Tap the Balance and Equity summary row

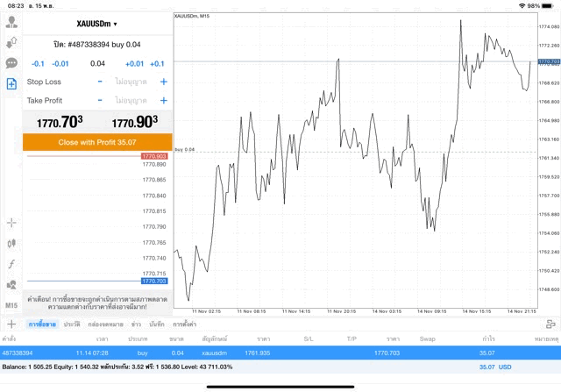coord(280,367)
